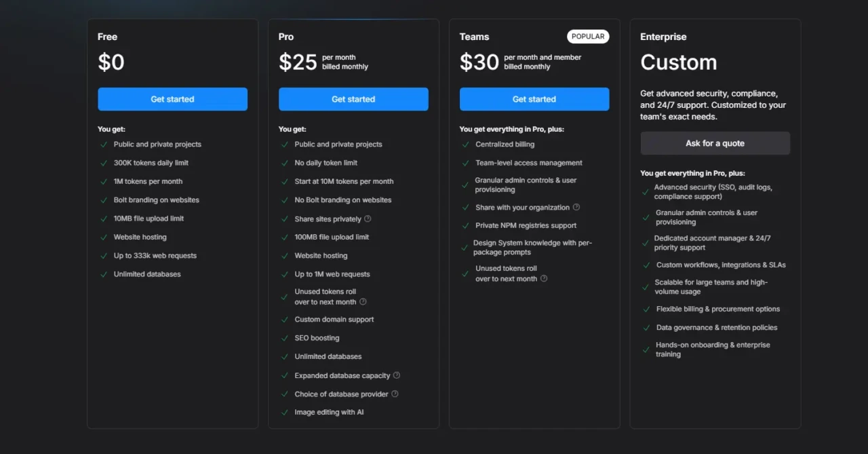Click checkmark beside Custom workflows, integrations & SLAs
This screenshot has height=454, width=868.
(x=646, y=265)
